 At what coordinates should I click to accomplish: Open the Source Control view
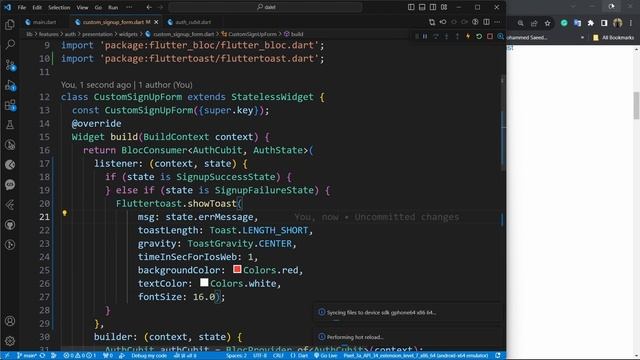click(10, 64)
